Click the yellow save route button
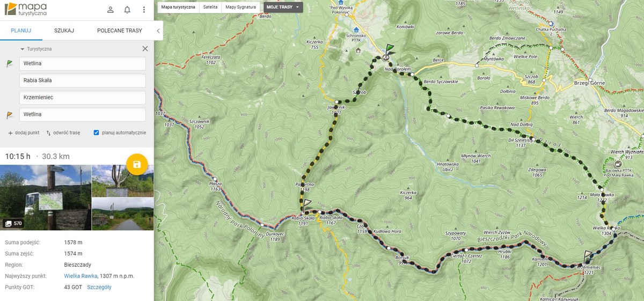The height and width of the screenshot is (301, 644). pyautogui.click(x=137, y=164)
